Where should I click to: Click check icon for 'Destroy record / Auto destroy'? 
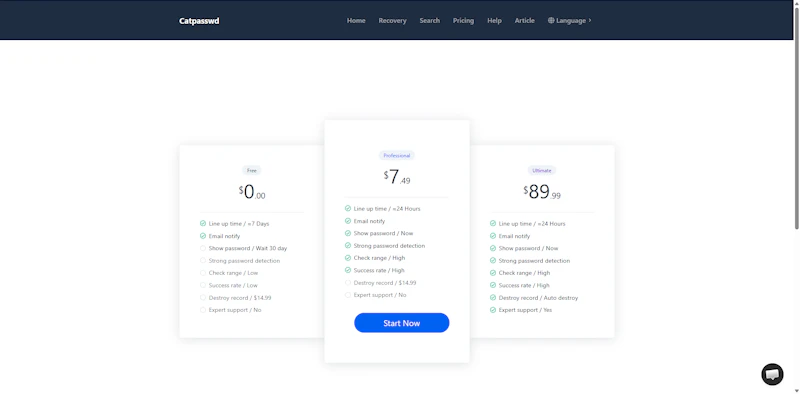pos(493,298)
